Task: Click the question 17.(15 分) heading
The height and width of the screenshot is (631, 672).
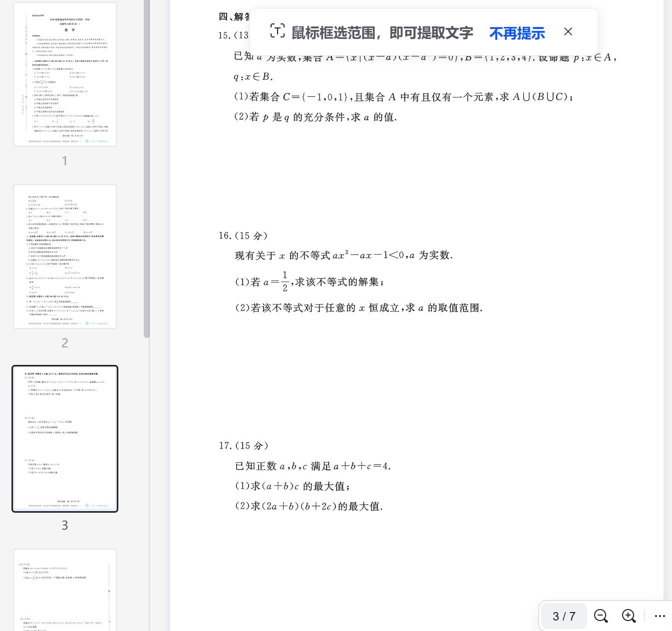Action: click(244, 446)
